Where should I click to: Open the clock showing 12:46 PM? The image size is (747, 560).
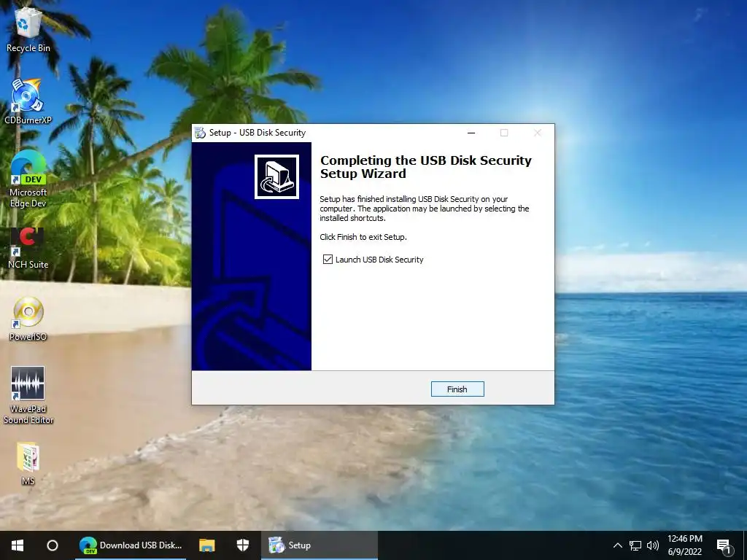684,545
